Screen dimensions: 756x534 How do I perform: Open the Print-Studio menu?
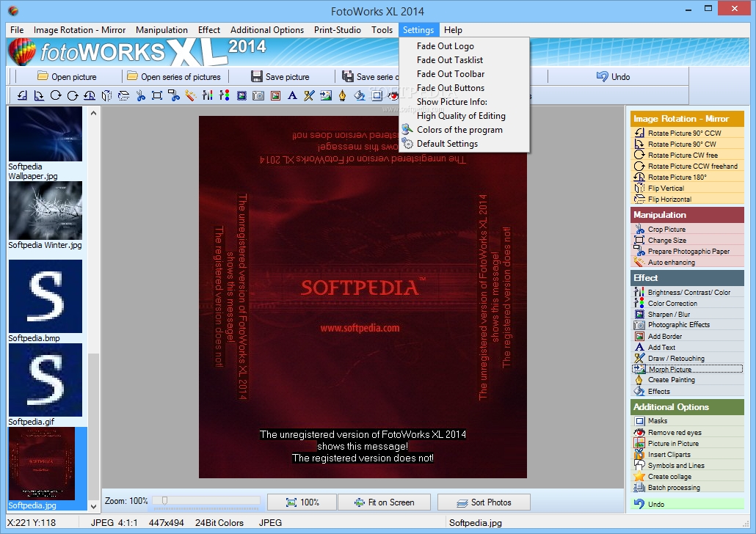(338, 30)
